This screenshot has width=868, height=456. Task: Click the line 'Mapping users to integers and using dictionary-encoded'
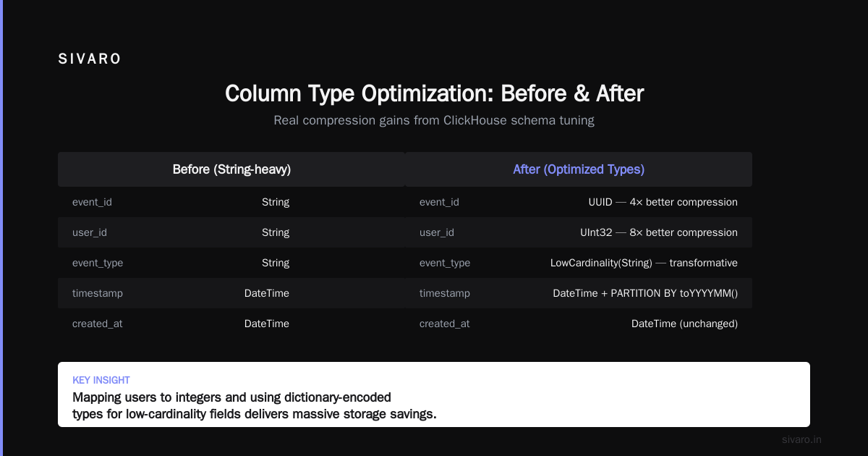231,397
